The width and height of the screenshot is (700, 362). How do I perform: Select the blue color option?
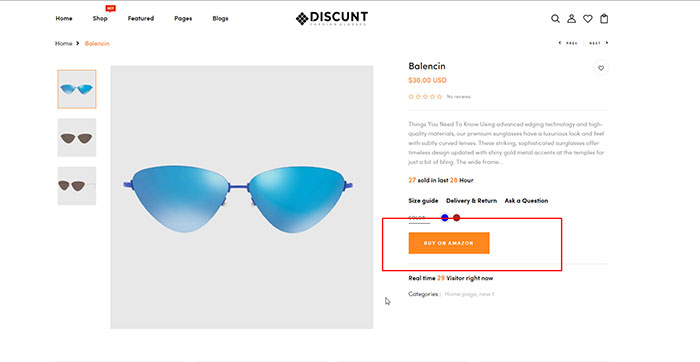445,218
